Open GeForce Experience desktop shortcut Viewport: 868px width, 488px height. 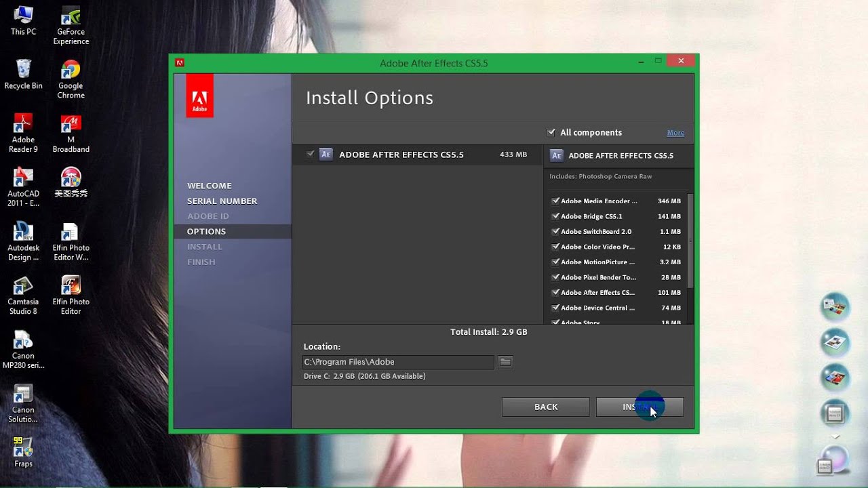(71, 26)
